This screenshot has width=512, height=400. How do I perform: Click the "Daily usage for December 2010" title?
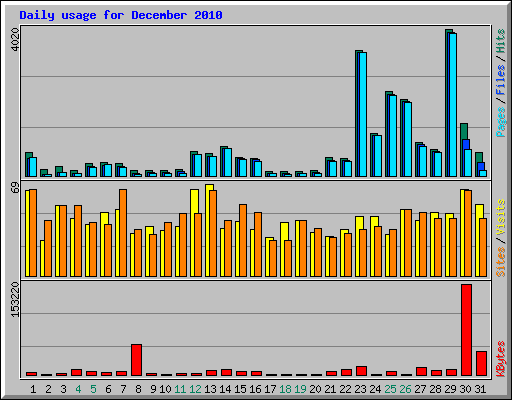pyautogui.click(x=121, y=15)
